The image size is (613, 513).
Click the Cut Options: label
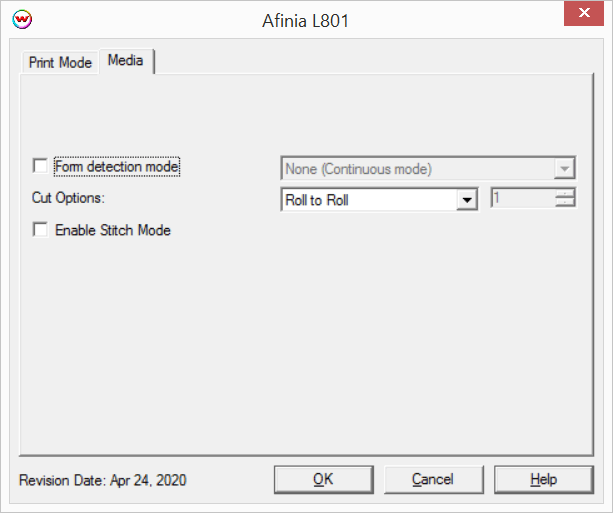68,198
